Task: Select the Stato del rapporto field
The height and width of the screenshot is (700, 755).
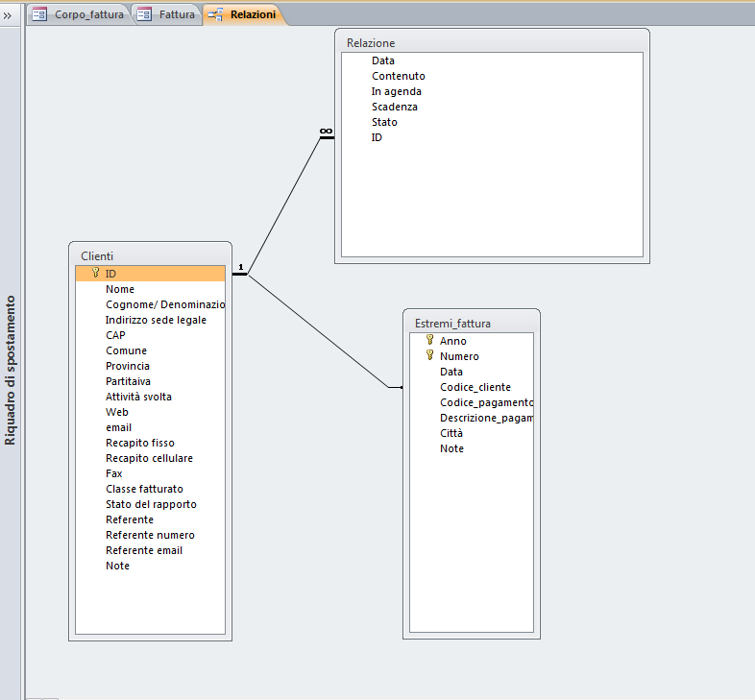Action: pos(150,504)
